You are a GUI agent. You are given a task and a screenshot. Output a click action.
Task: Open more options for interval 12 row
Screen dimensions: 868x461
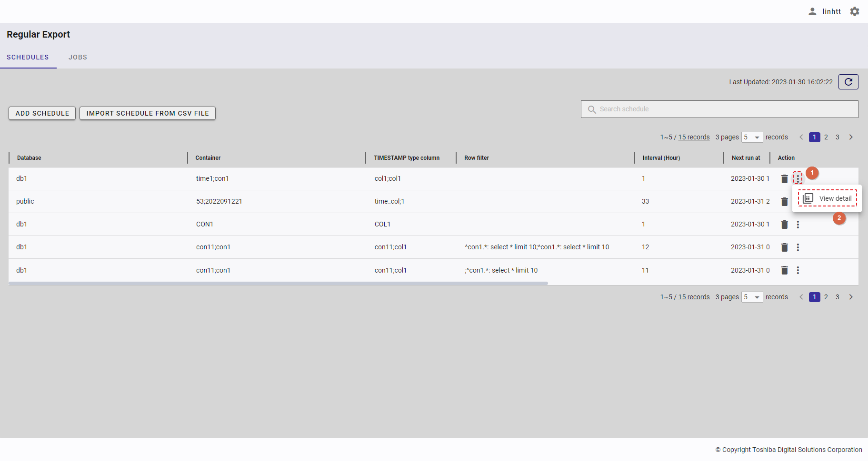coord(798,247)
